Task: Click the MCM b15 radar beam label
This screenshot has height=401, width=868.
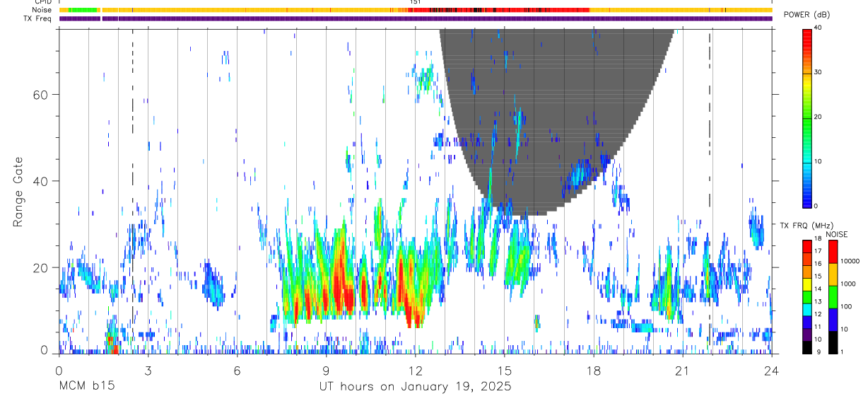Action: coord(86,386)
